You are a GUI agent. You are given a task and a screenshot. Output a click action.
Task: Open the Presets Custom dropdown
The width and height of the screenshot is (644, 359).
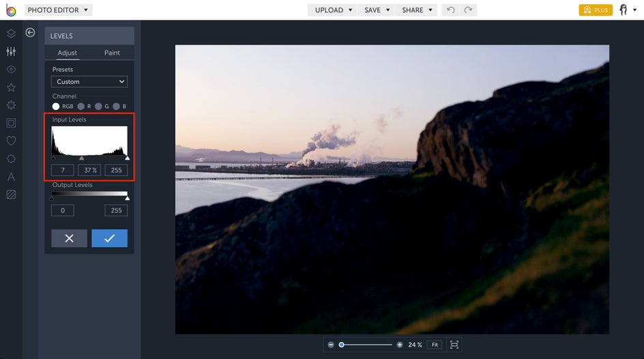89,82
